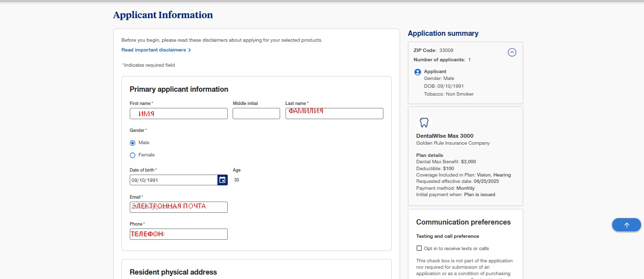Click the chevron beside Read important disclaimers
This screenshot has height=279, width=644.
click(x=190, y=50)
